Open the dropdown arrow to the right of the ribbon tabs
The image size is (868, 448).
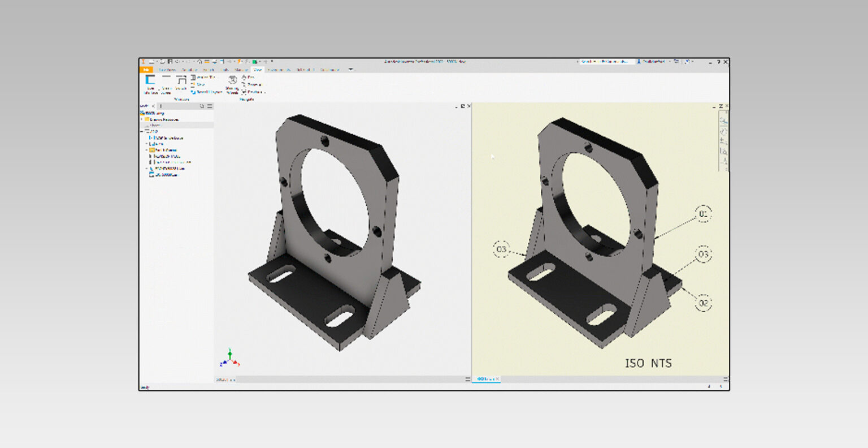point(350,69)
